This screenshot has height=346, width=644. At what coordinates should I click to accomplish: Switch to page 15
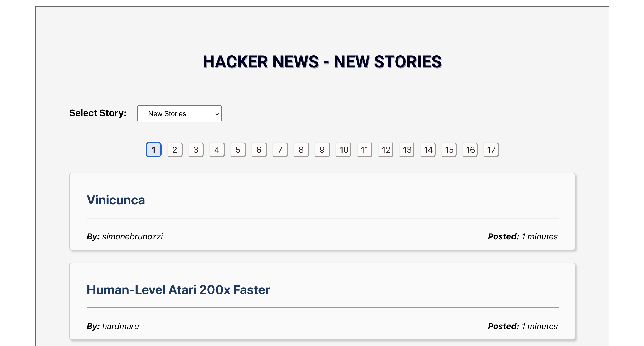[x=449, y=150]
